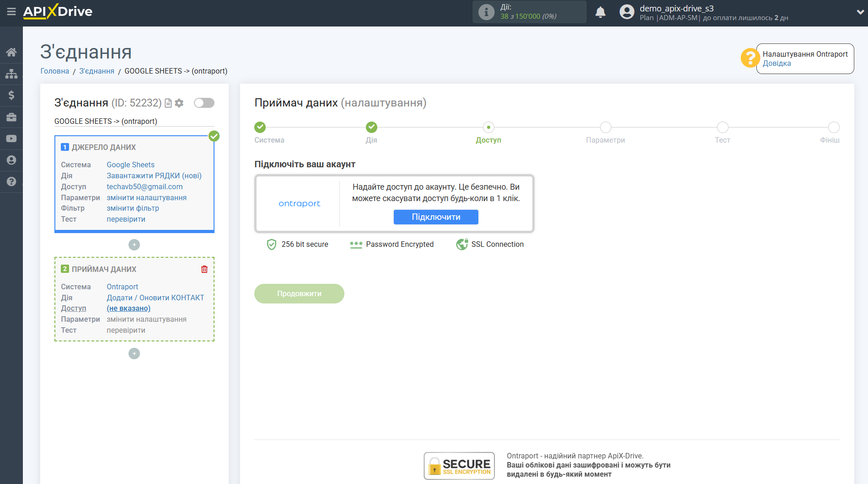The height and width of the screenshot is (484, 868).
Task: Open the video tutorials icon in the sidebar
Action: (11, 138)
